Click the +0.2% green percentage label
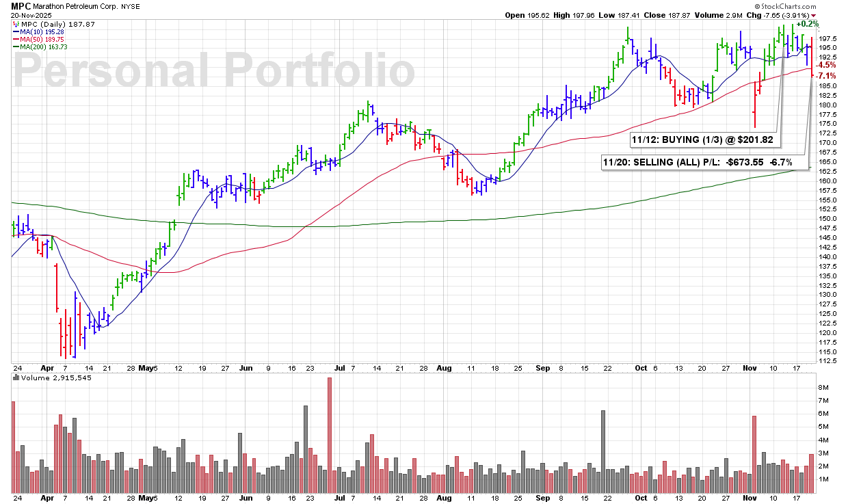 click(x=807, y=24)
